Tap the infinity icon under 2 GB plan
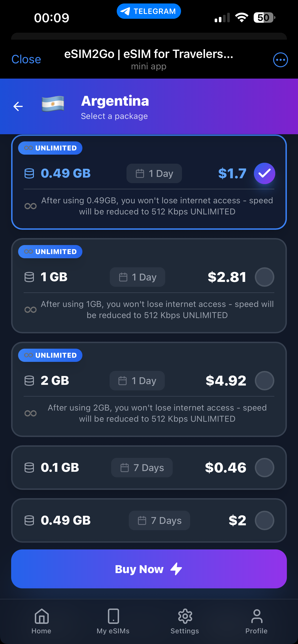 click(x=31, y=413)
